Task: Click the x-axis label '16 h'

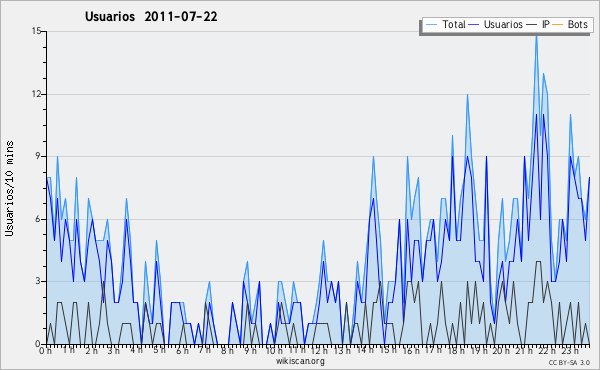Action: click(411, 351)
